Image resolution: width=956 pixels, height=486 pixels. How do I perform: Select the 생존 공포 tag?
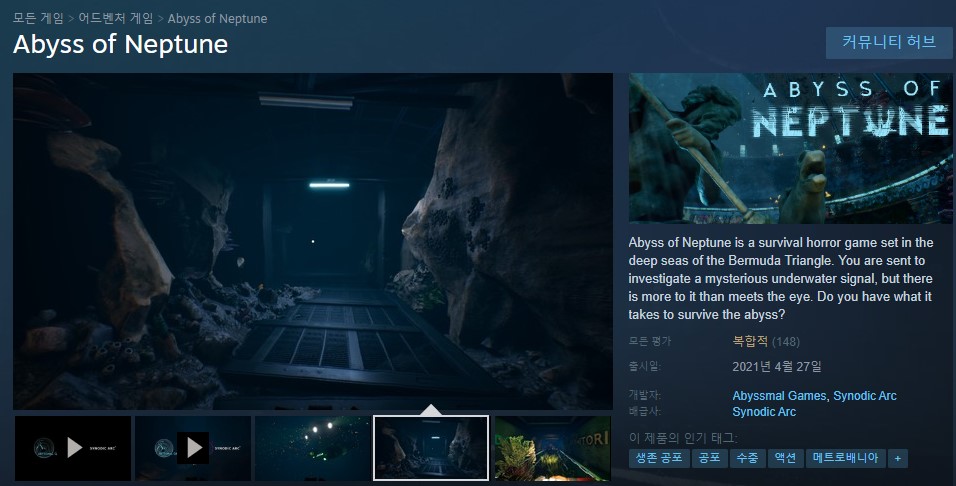[x=659, y=458]
